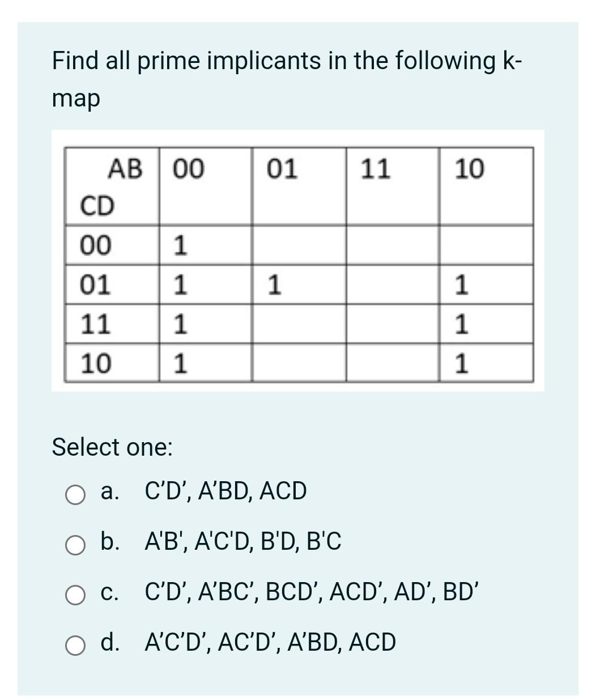Click the 10 column header in k-map

[x=469, y=168]
